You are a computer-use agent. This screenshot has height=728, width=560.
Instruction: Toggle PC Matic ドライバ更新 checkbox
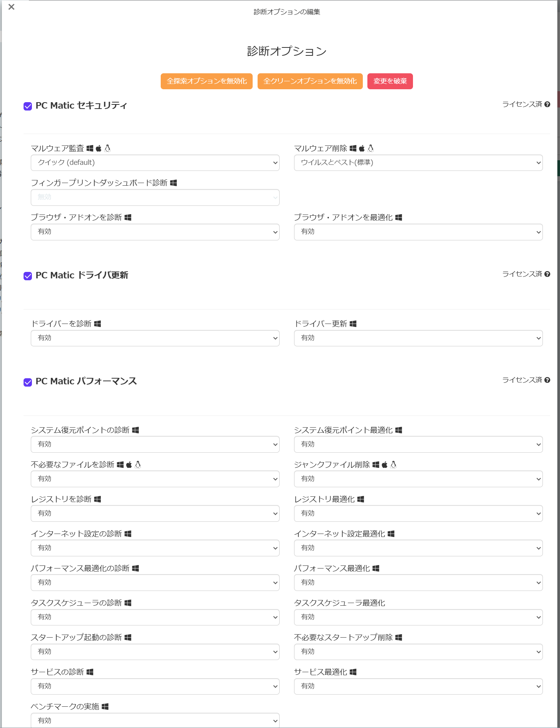click(x=28, y=276)
